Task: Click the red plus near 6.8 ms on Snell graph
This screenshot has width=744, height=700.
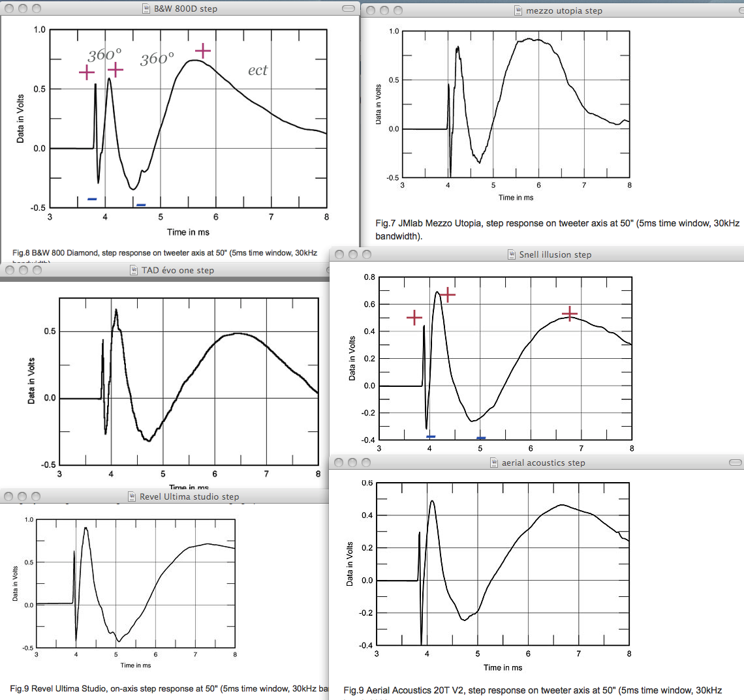Action: tap(569, 314)
